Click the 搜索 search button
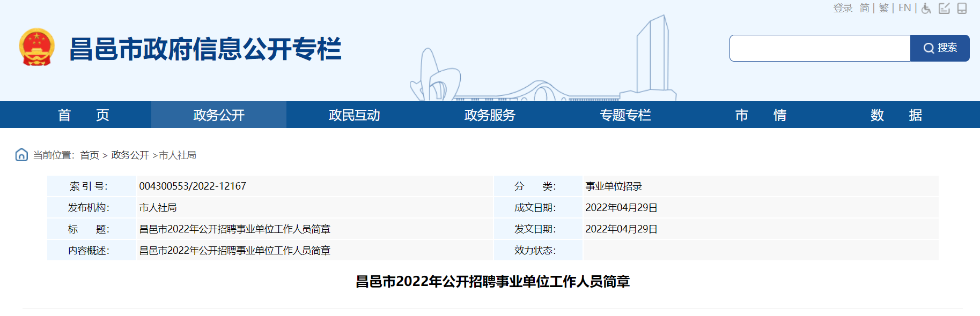The height and width of the screenshot is (316, 980). coord(940,48)
